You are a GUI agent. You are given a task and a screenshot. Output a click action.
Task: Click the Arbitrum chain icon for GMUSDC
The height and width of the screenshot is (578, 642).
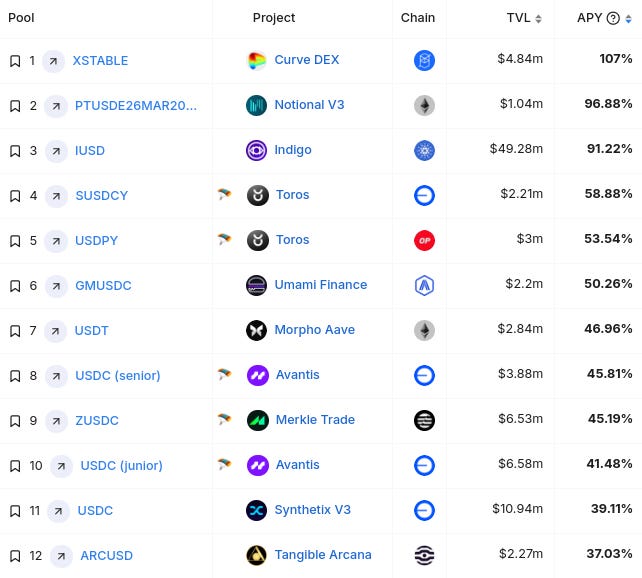425,286
